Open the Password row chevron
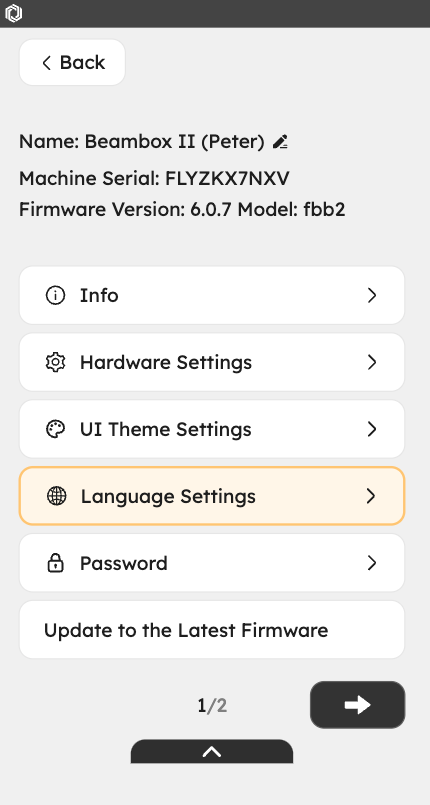This screenshot has height=805, width=430. coord(372,563)
